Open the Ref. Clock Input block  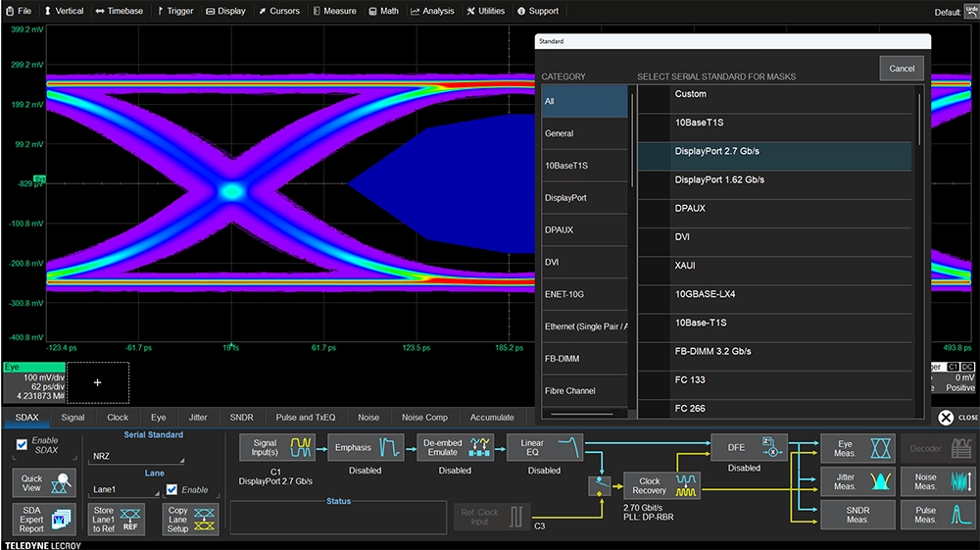pyautogui.click(x=492, y=517)
